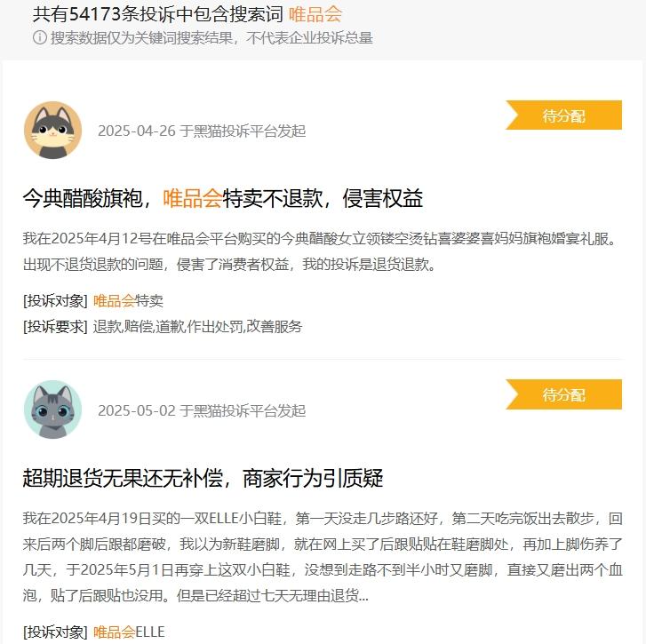Click the first complaint's description paragraph
Viewport: 646px width, 644px height.
(x=321, y=251)
